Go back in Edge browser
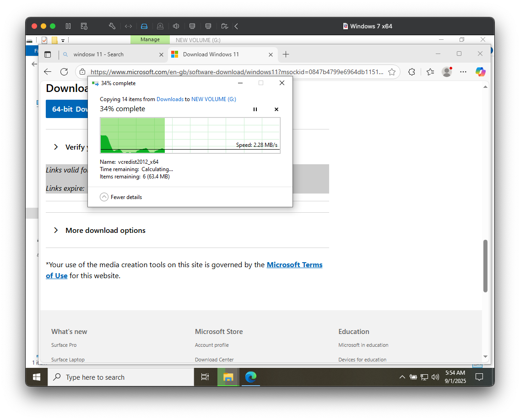The image size is (520, 420). [x=48, y=72]
